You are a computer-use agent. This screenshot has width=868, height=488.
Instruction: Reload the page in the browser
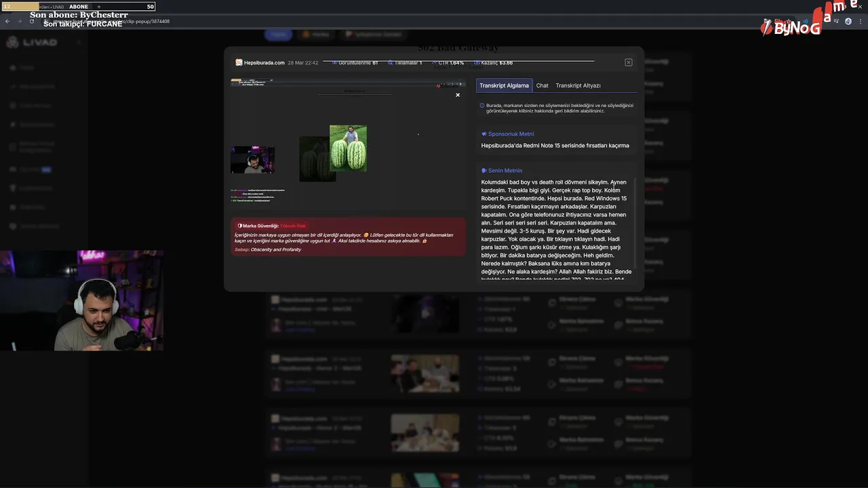point(32,21)
